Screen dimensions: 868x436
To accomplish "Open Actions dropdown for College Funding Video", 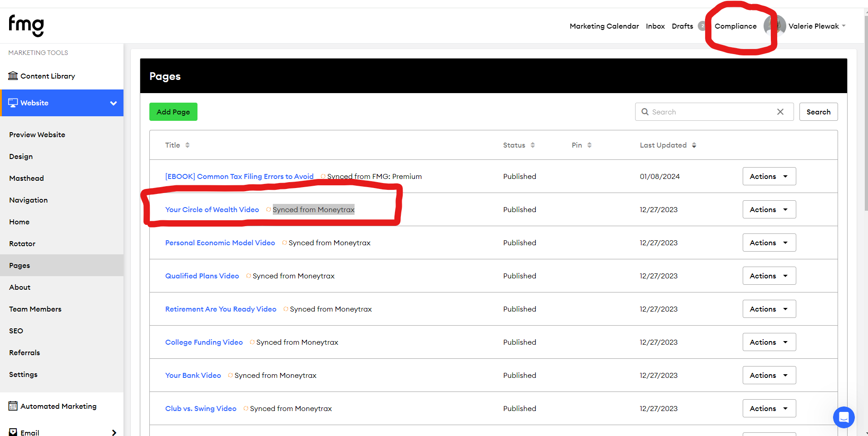I will click(769, 342).
